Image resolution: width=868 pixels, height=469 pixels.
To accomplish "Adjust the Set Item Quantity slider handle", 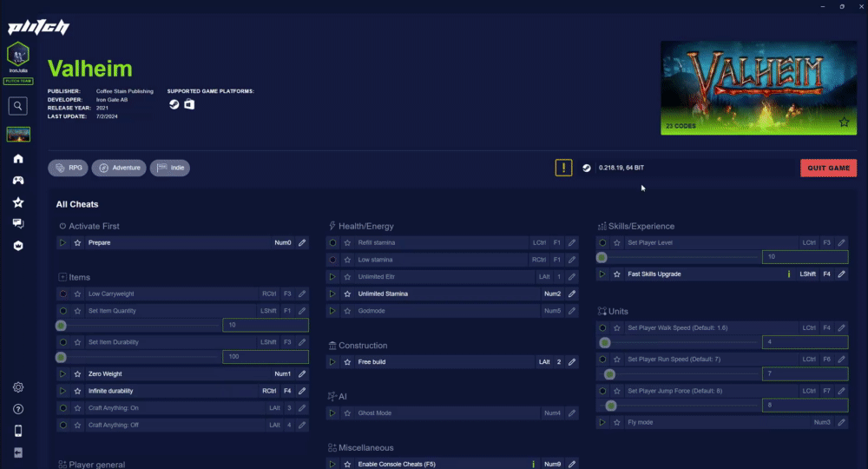I will click(61, 326).
